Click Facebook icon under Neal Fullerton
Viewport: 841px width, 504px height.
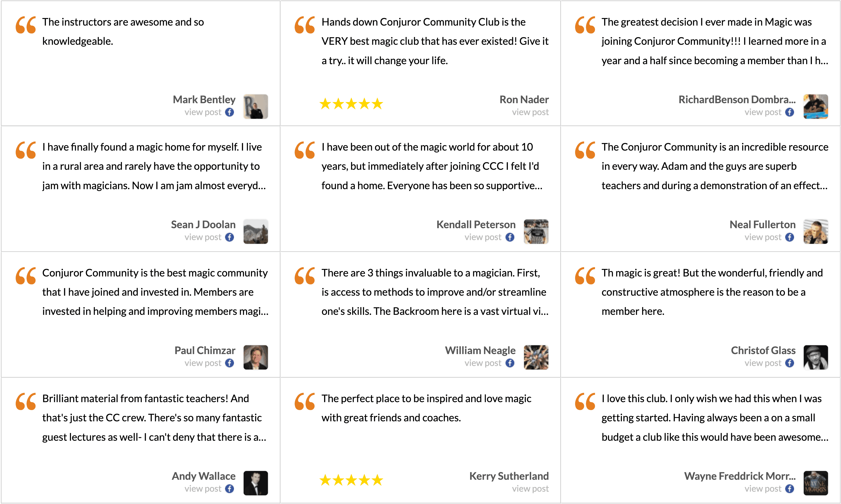(790, 237)
